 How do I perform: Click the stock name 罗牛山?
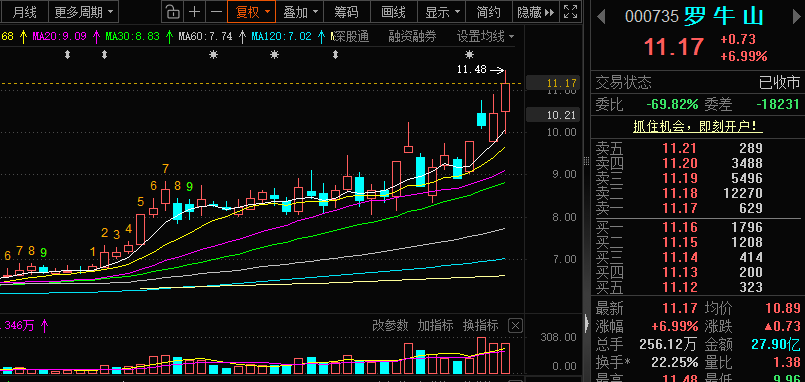pos(723,17)
